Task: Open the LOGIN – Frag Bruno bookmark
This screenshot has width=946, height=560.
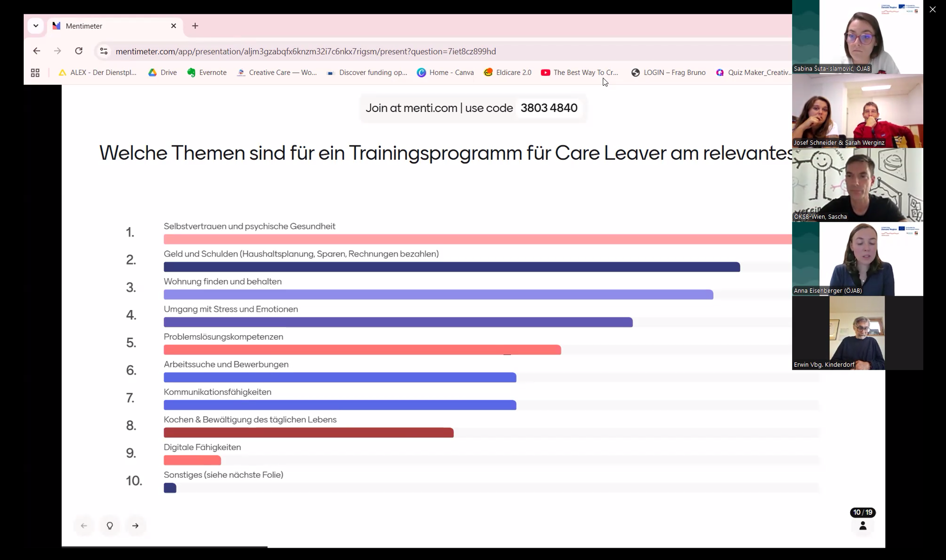Action: [x=668, y=72]
